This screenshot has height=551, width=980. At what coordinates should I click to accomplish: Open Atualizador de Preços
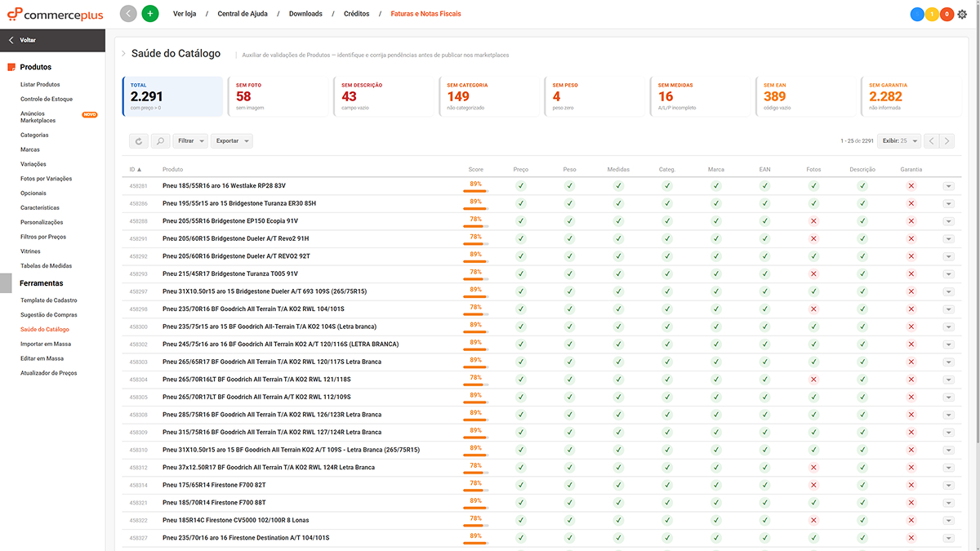[49, 373]
